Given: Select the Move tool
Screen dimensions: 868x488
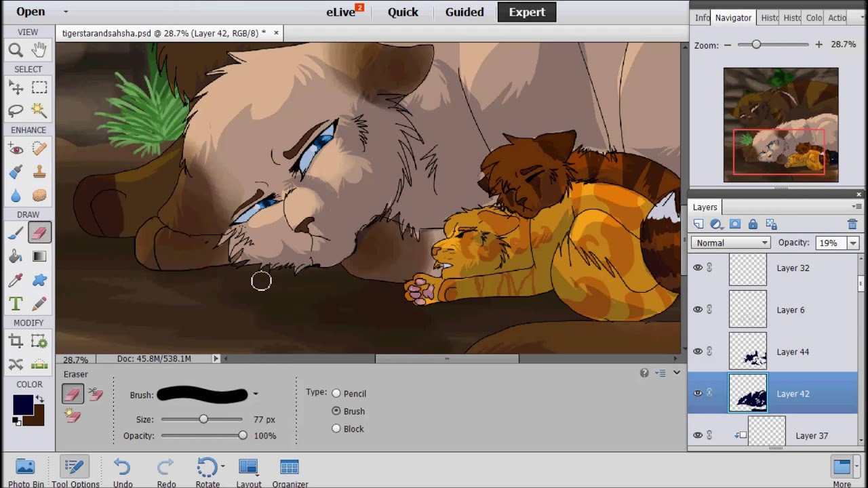Looking at the screenshot, I should click(16, 87).
